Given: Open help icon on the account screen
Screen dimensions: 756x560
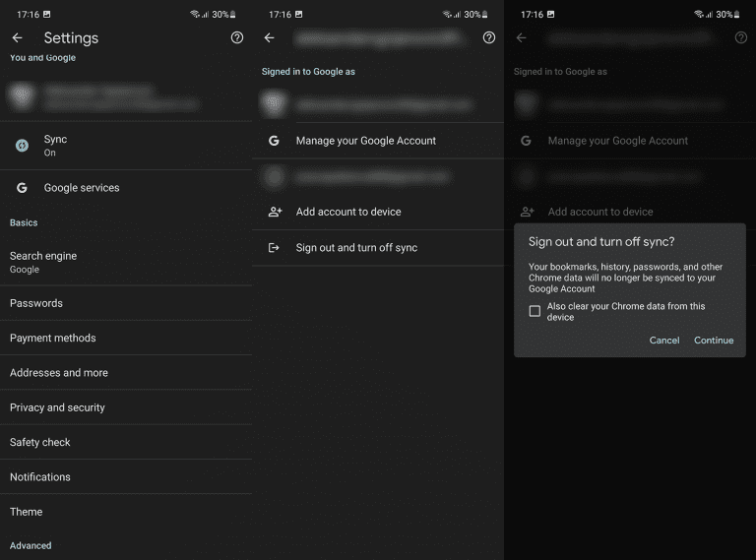Looking at the screenshot, I should coord(489,37).
